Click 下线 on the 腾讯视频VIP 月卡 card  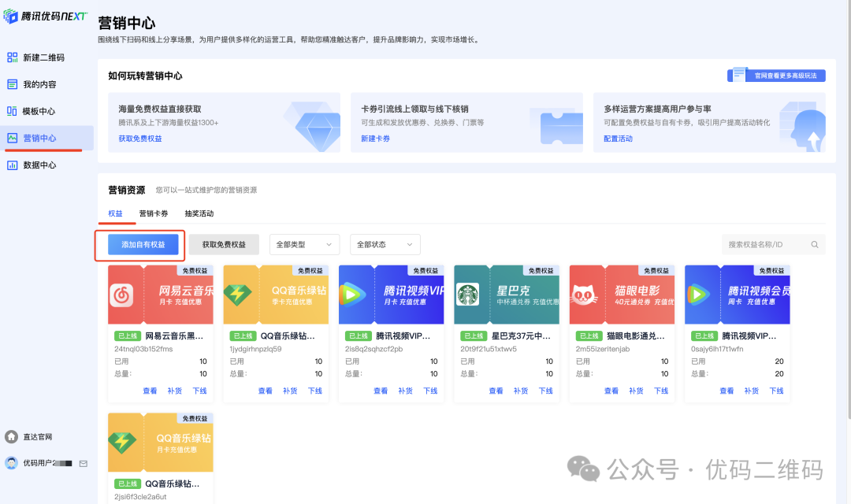point(430,391)
